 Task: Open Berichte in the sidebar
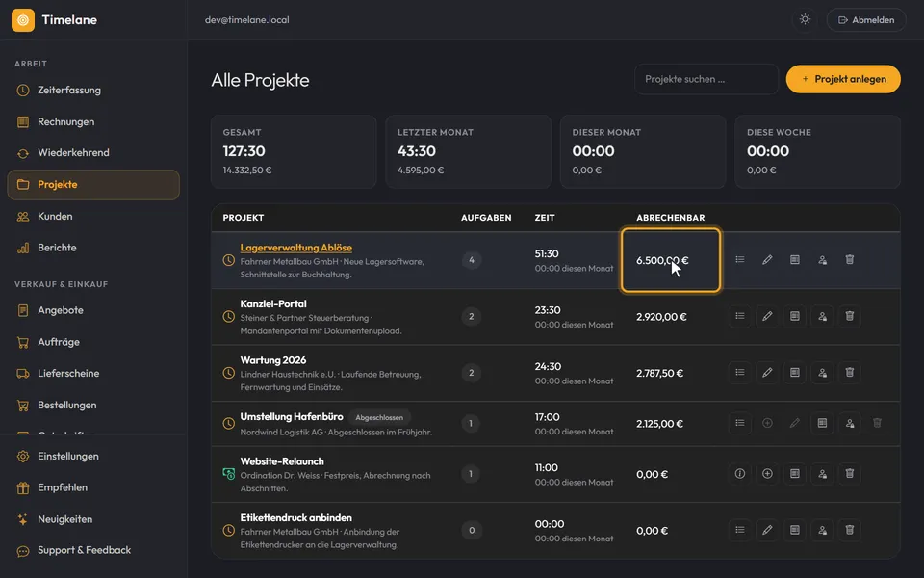coord(93,248)
